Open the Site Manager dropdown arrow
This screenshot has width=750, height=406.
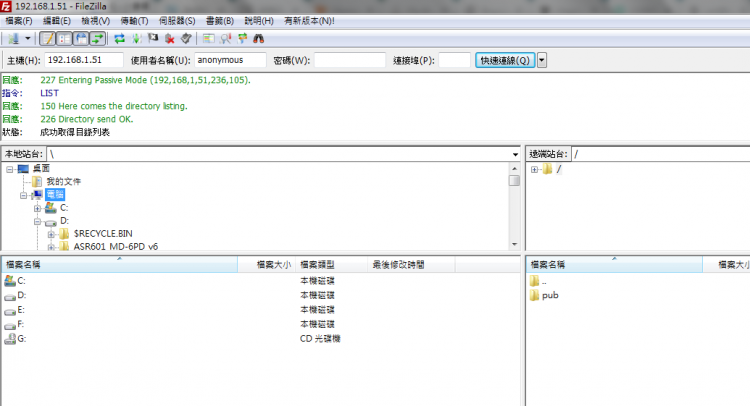pyautogui.click(x=27, y=39)
